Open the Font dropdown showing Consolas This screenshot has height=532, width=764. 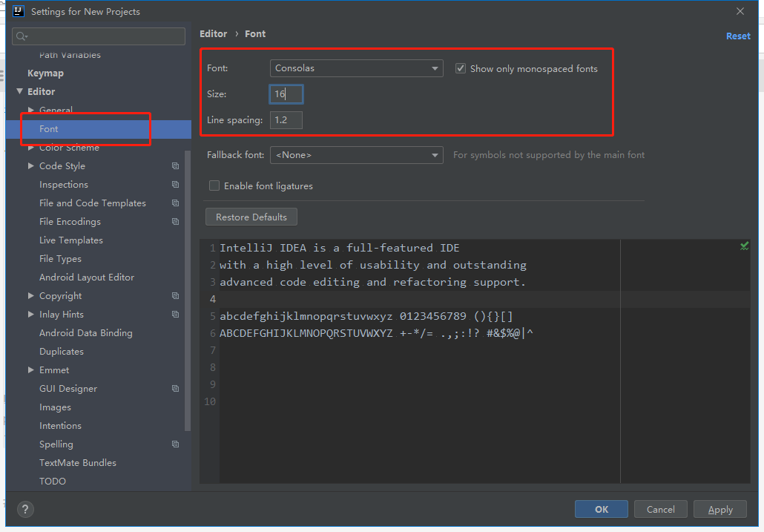[x=356, y=68]
